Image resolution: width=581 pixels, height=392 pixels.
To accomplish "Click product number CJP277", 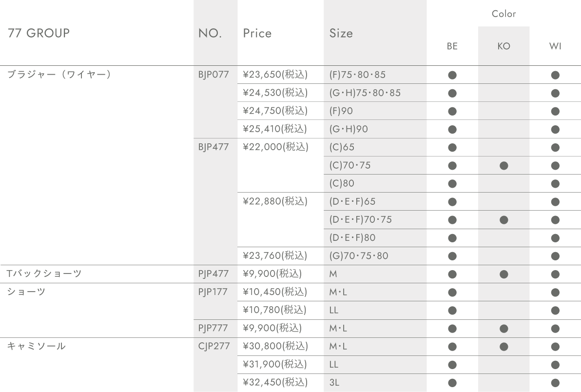I will pos(214,347).
